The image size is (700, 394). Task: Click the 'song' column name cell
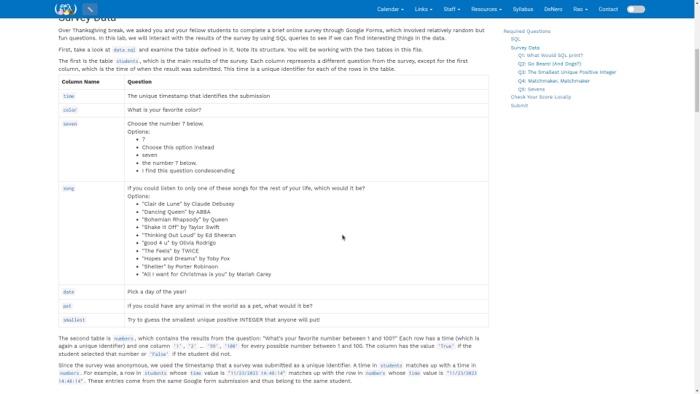(x=91, y=233)
